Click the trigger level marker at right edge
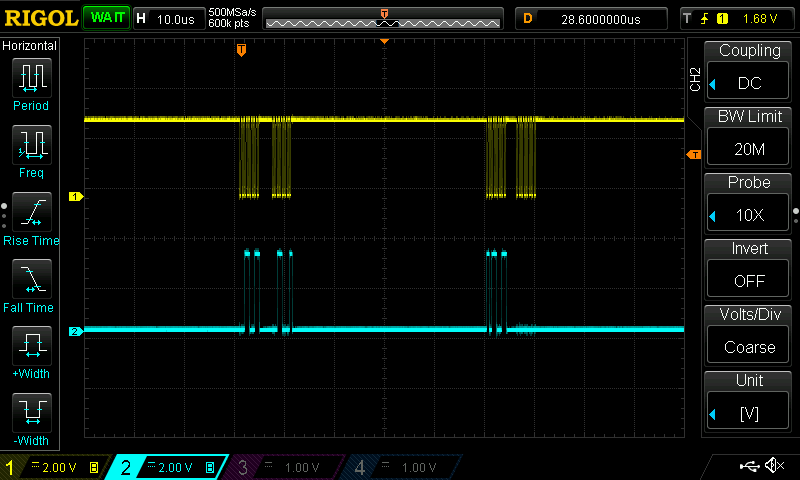 pos(694,154)
